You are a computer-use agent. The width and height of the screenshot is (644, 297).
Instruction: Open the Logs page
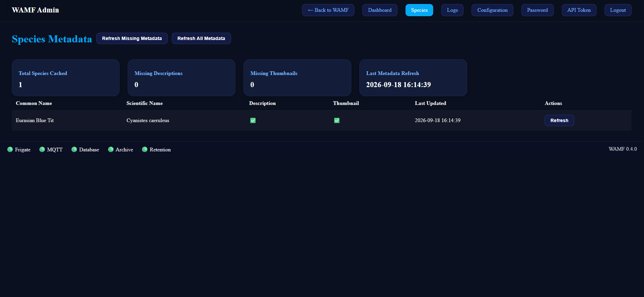point(452,10)
